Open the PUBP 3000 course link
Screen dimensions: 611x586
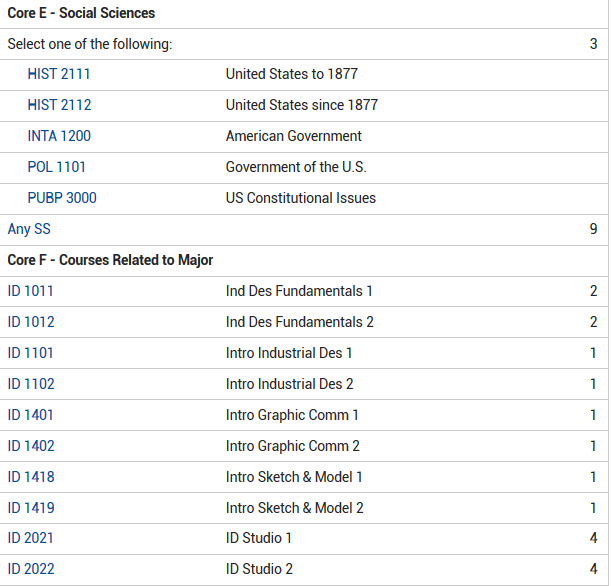[x=62, y=198]
